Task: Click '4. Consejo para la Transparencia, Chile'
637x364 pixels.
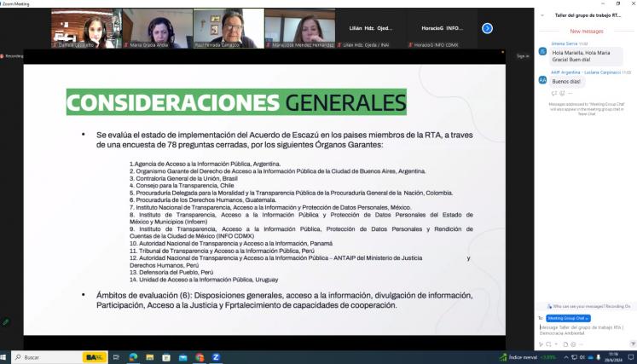Action: click(x=182, y=186)
